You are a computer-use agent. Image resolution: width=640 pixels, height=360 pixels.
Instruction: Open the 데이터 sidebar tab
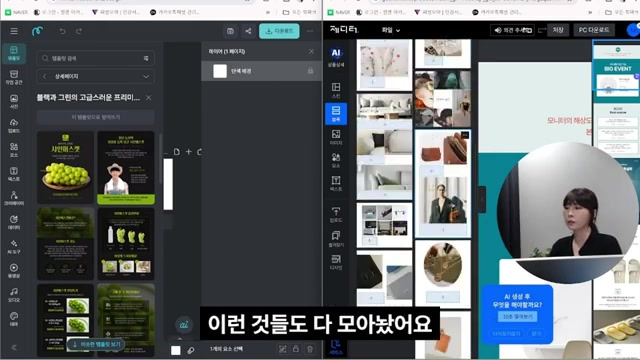click(14, 222)
